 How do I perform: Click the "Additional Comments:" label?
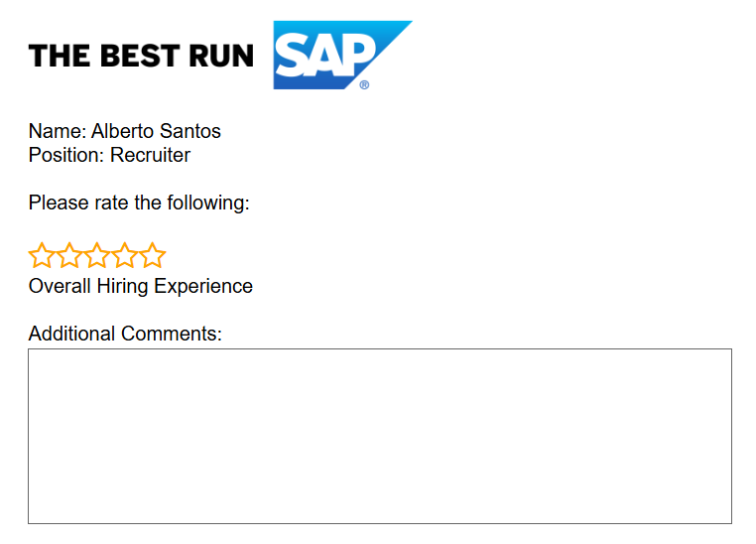click(x=125, y=334)
